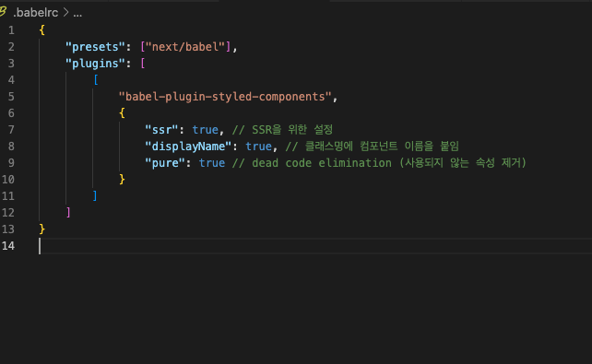Click the "babel-plugin-styled-components" string
The height and width of the screenshot is (364, 592).
(225, 97)
